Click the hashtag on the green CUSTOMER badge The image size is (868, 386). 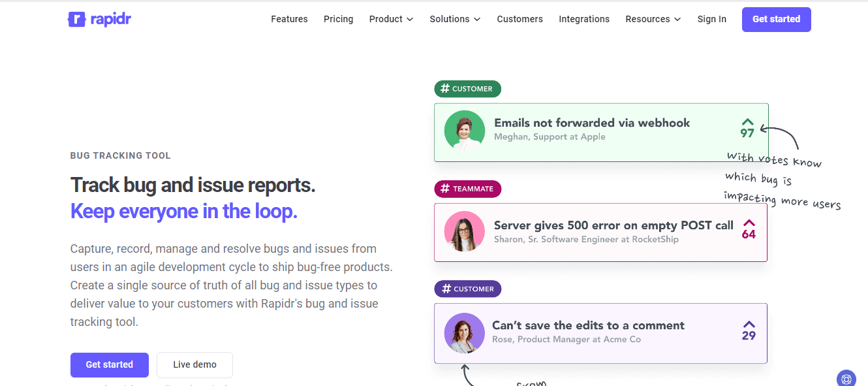click(x=446, y=89)
